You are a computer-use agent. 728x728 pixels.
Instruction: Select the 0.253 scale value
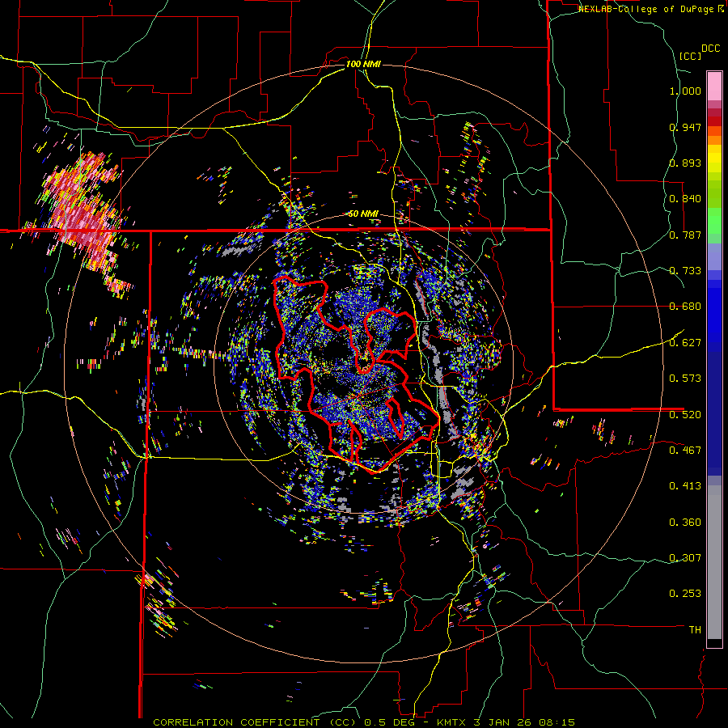[685, 594]
